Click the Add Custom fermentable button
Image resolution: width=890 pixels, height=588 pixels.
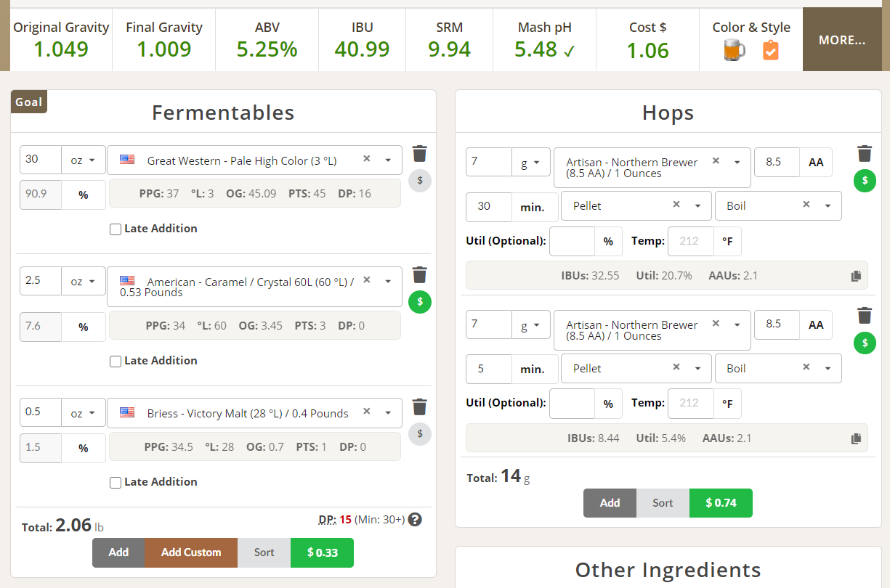pos(191,552)
